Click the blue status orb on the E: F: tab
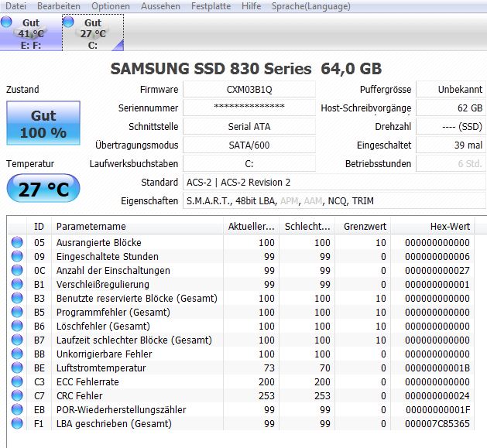 point(6,22)
